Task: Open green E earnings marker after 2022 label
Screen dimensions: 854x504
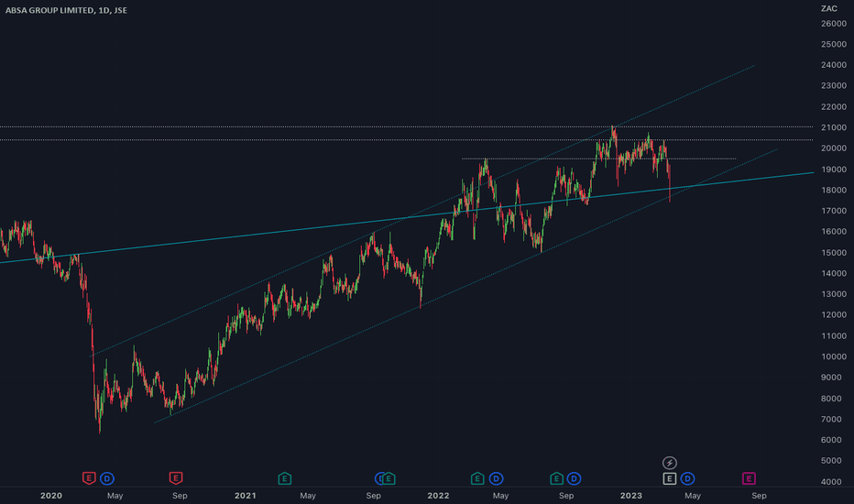Action: coord(477,479)
